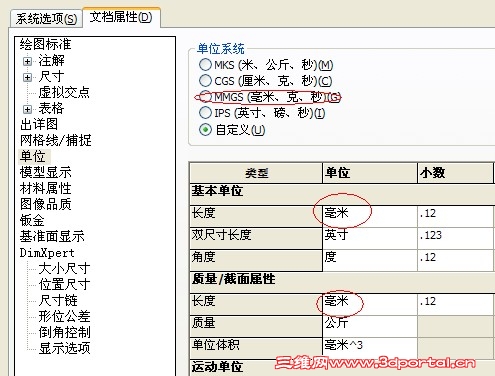This screenshot has height=376, width=495.
Task: Select the 钣金 item
Action: coord(32,220)
